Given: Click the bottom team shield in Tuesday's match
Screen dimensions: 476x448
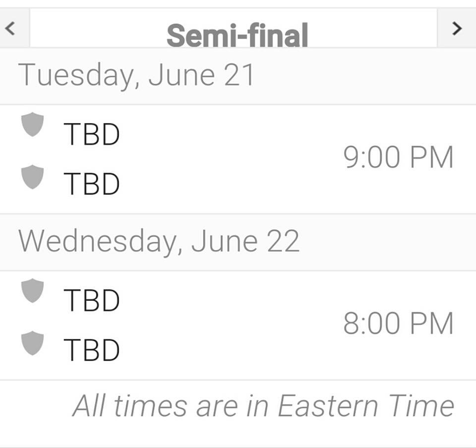Looking at the screenshot, I should tap(33, 177).
